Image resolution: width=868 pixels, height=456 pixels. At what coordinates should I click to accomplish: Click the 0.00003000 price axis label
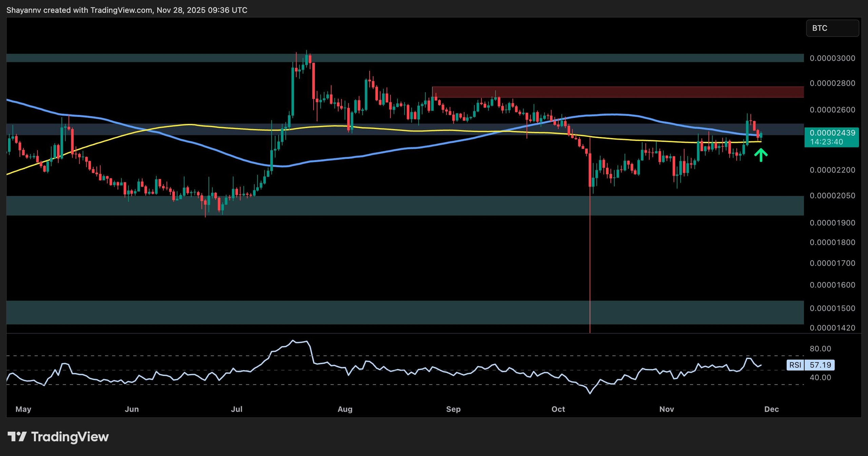tap(832, 58)
